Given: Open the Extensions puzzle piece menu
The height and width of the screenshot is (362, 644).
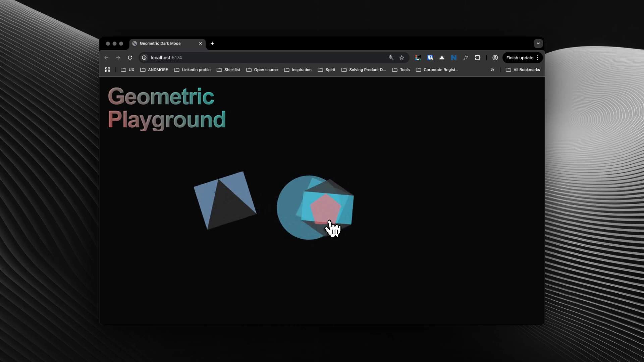Looking at the screenshot, I should [x=478, y=58].
